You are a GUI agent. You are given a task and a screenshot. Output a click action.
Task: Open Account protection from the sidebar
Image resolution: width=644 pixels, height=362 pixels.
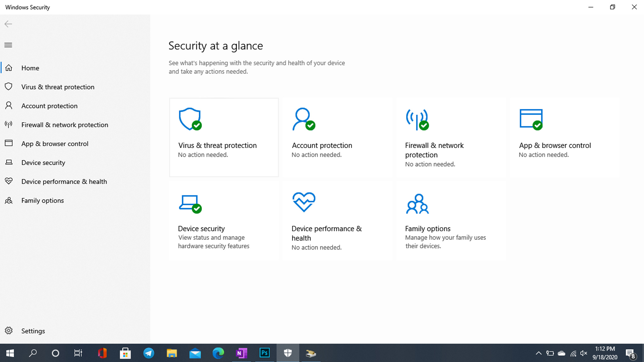click(49, 106)
